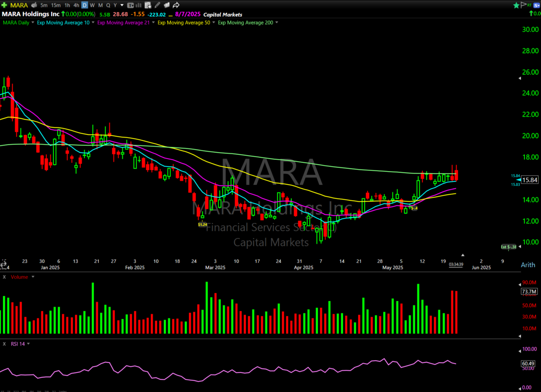The image size is (541, 392).
Task: Open the thumbs-up rating icon beside MARA
Action: pyautogui.click(x=34, y=5)
